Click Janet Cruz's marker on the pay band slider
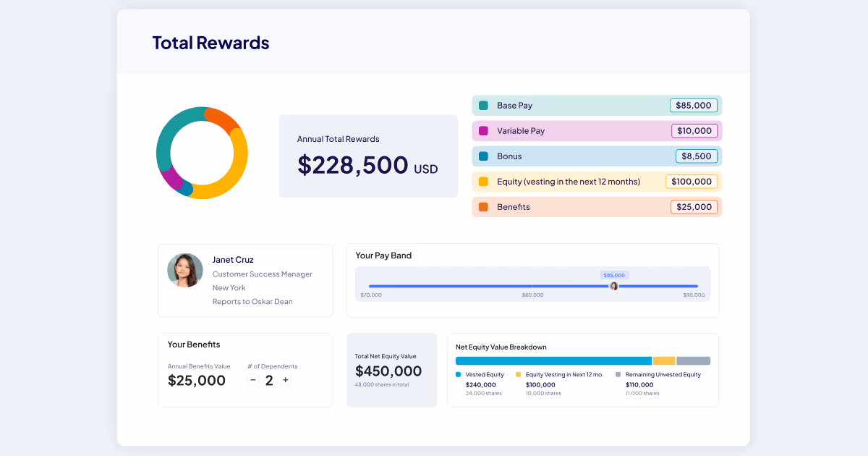 pos(614,286)
